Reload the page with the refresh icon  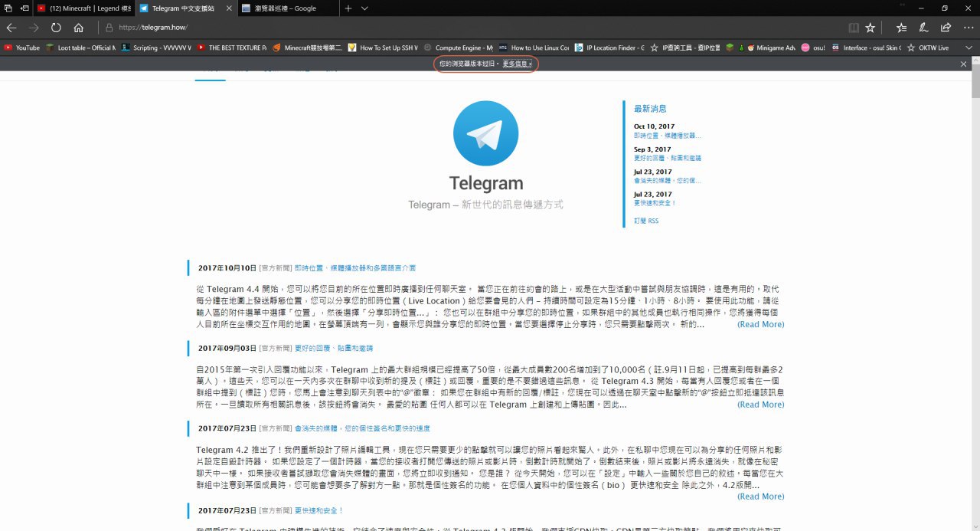pyautogui.click(x=56, y=28)
